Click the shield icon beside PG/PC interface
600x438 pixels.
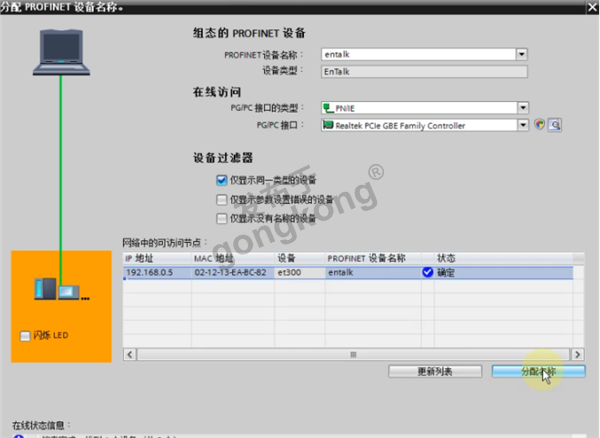(540, 125)
